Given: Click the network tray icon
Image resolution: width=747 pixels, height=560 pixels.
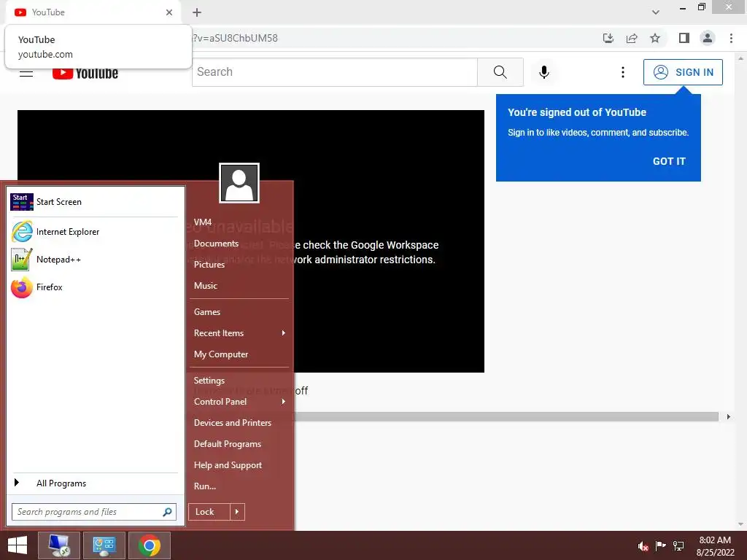Looking at the screenshot, I should pos(678,546).
